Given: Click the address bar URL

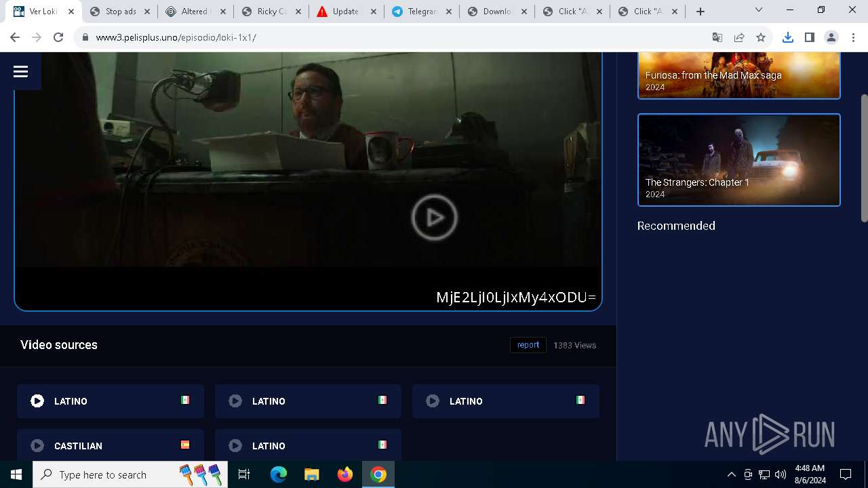Looking at the screenshot, I should (176, 37).
